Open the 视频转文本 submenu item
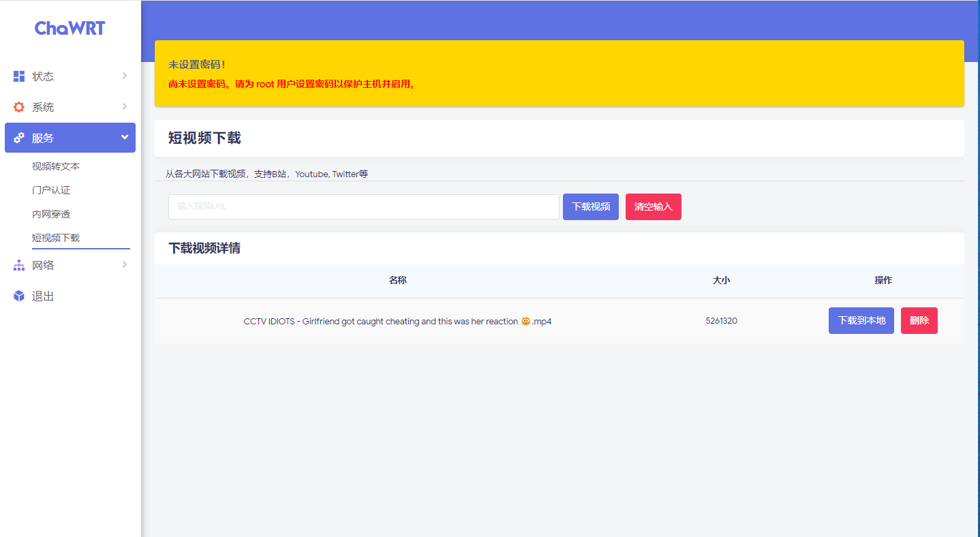Viewport: 980px width, 537px height. tap(56, 166)
